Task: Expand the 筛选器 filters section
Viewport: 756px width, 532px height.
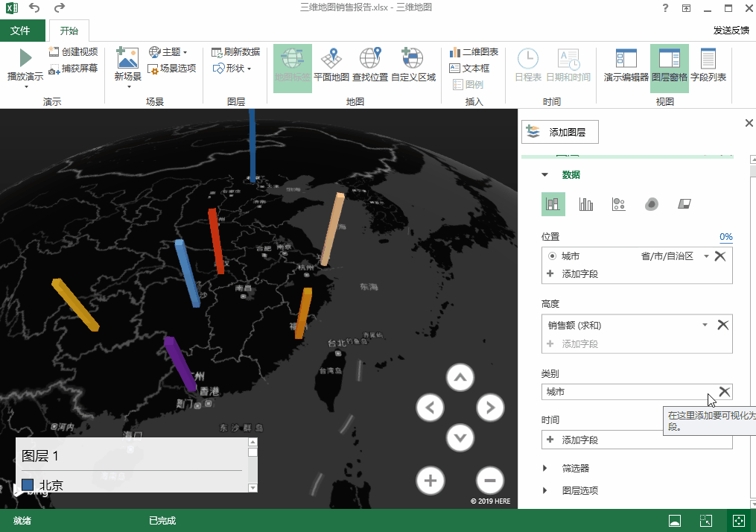Action: click(x=545, y=469)
